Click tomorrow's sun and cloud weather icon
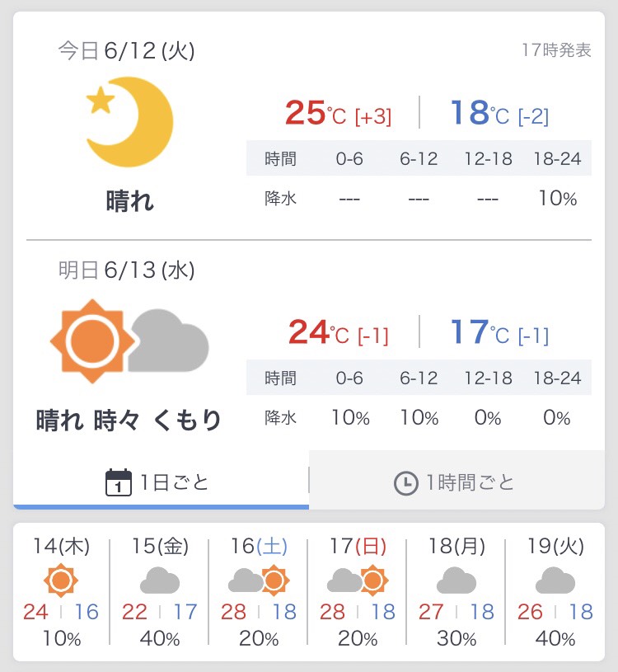 tap(129, 339)
